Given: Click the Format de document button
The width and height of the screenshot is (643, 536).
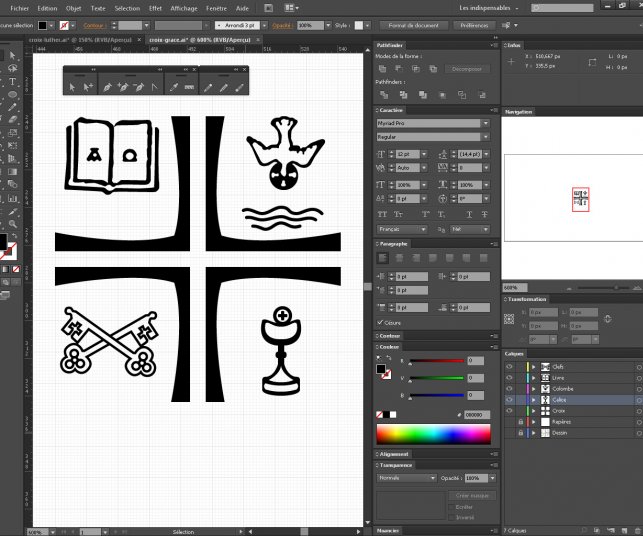Looking at the screenshot, I should [413, 25].
